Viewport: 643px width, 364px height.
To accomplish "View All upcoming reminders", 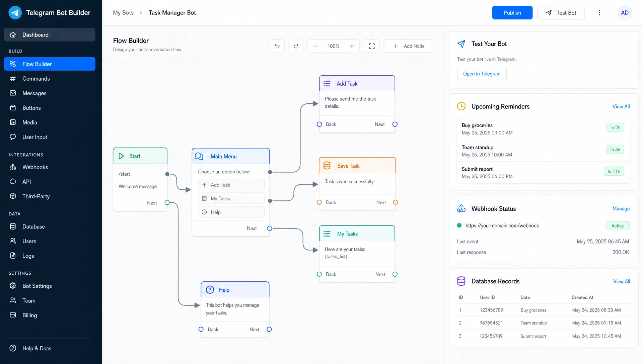I will [x=621, y=106].
